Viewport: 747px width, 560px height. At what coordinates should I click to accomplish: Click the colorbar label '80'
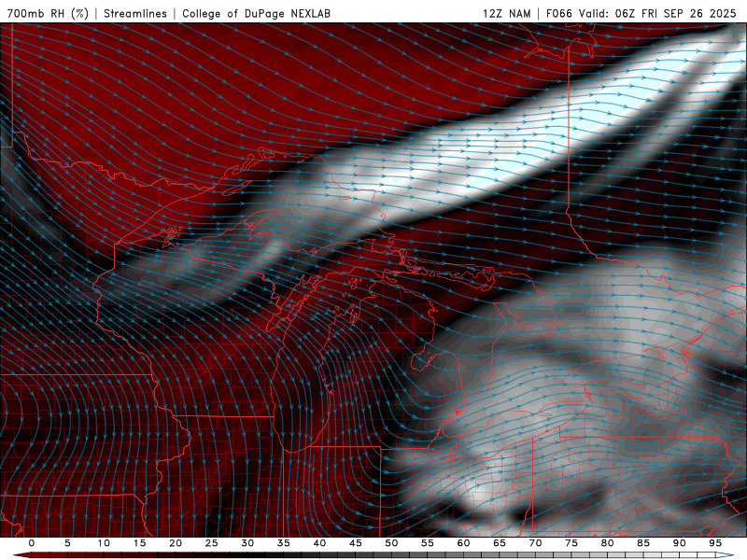click(607, 543)
